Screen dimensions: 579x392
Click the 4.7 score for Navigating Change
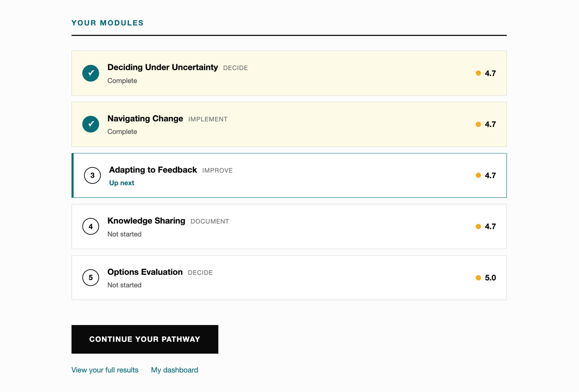coord(490,124)
